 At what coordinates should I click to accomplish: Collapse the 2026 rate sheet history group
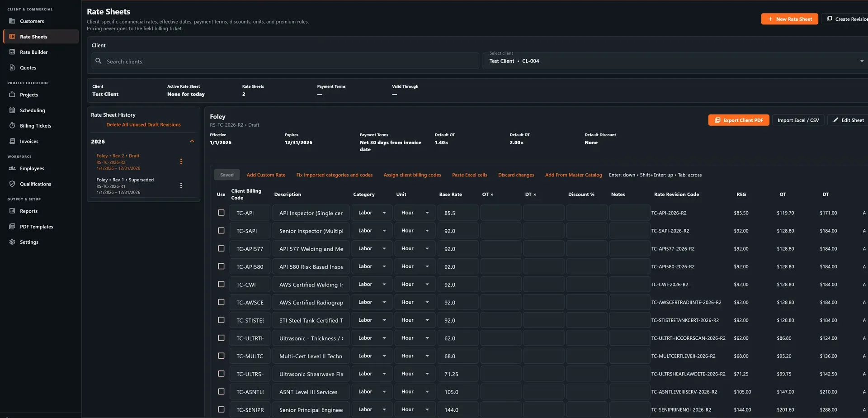192,142
